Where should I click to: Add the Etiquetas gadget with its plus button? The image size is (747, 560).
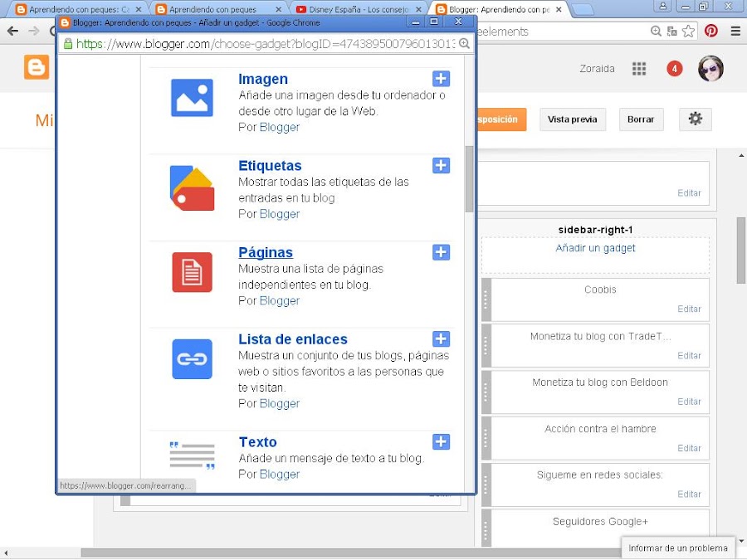[441, 165]
